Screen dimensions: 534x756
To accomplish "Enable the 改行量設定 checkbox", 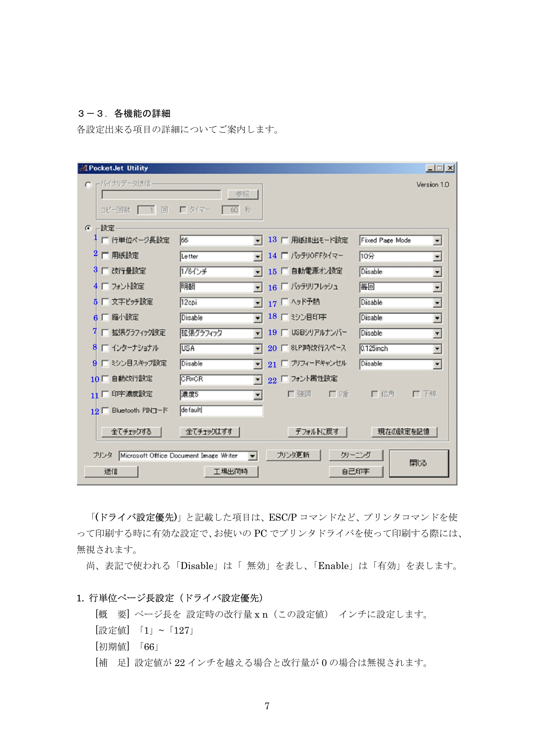I will pos(105,271).
